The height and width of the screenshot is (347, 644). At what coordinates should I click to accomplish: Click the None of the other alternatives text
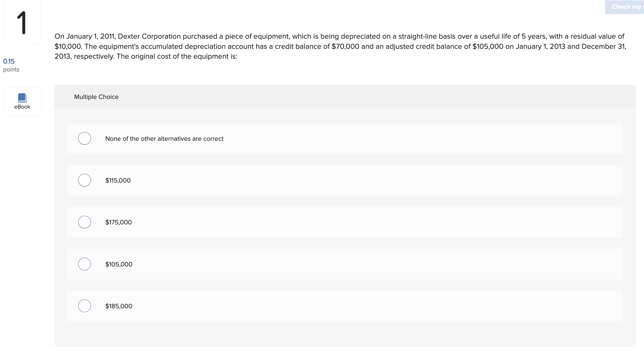(x=164, y=138)
